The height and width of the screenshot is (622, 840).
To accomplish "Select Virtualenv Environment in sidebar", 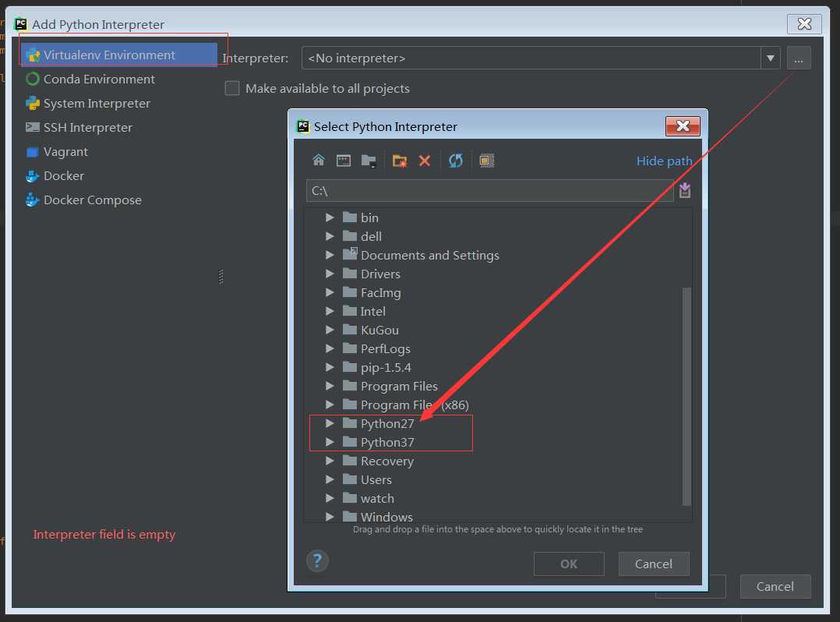I will click(118, 55).
